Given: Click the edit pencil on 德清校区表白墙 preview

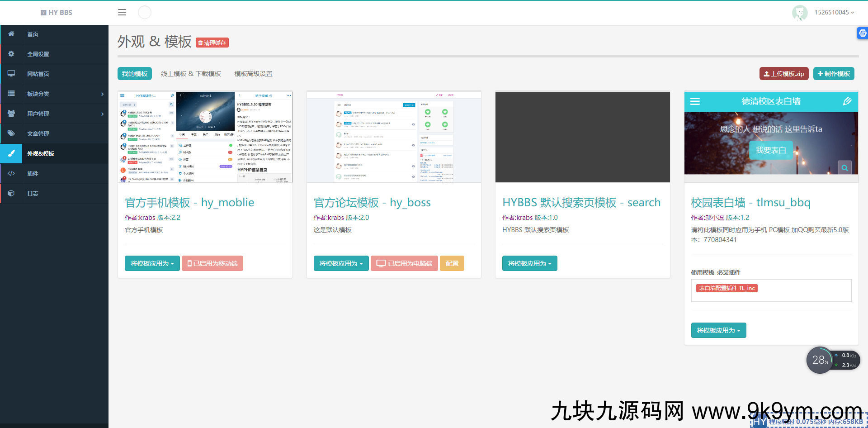Looking at the screenshot, I should pos(847,101).
